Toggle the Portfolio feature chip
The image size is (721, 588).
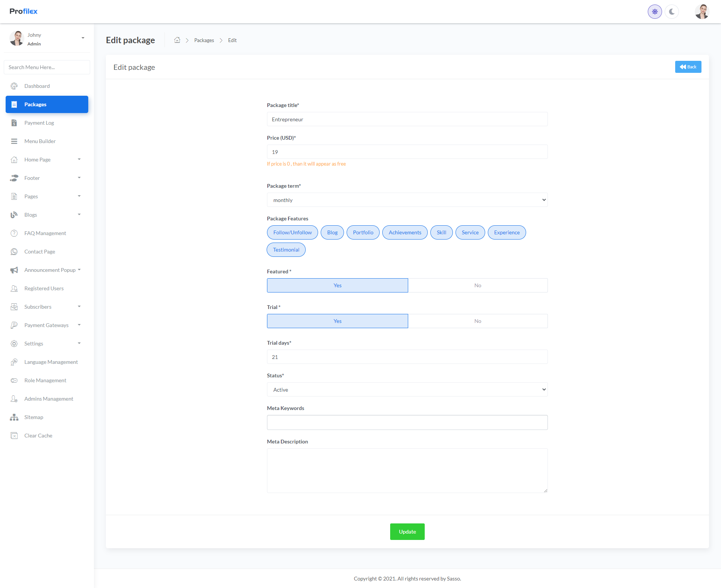tap(363, 232)
